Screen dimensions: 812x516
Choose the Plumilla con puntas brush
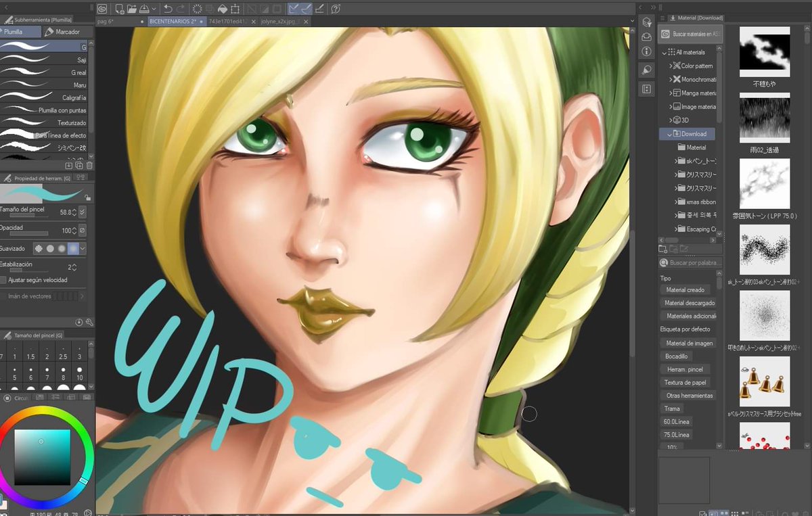[x=43, y=110]
